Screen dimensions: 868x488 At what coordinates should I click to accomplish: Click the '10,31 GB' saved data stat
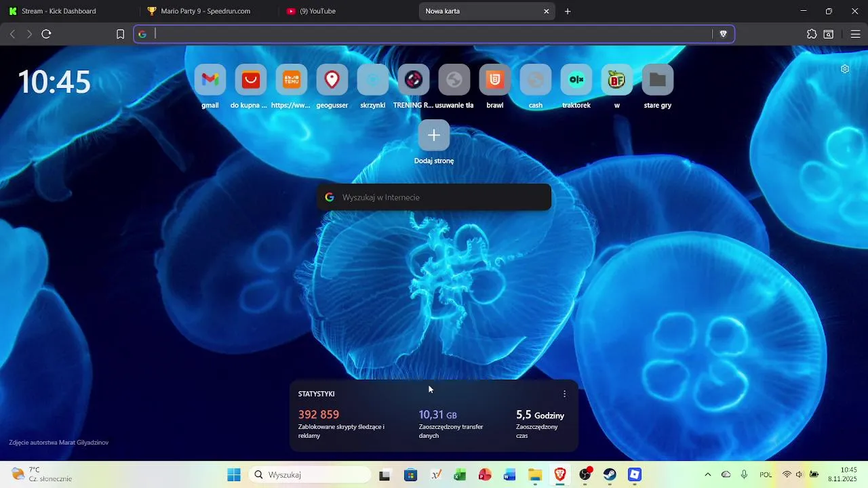click(x=438, y=415)
